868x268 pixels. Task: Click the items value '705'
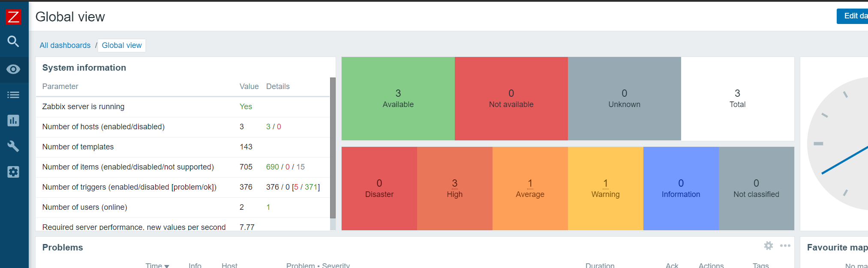(246, 167)
